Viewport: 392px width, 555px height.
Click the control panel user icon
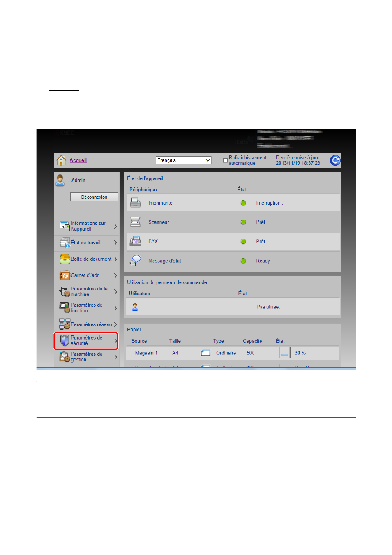pos(135,307)
